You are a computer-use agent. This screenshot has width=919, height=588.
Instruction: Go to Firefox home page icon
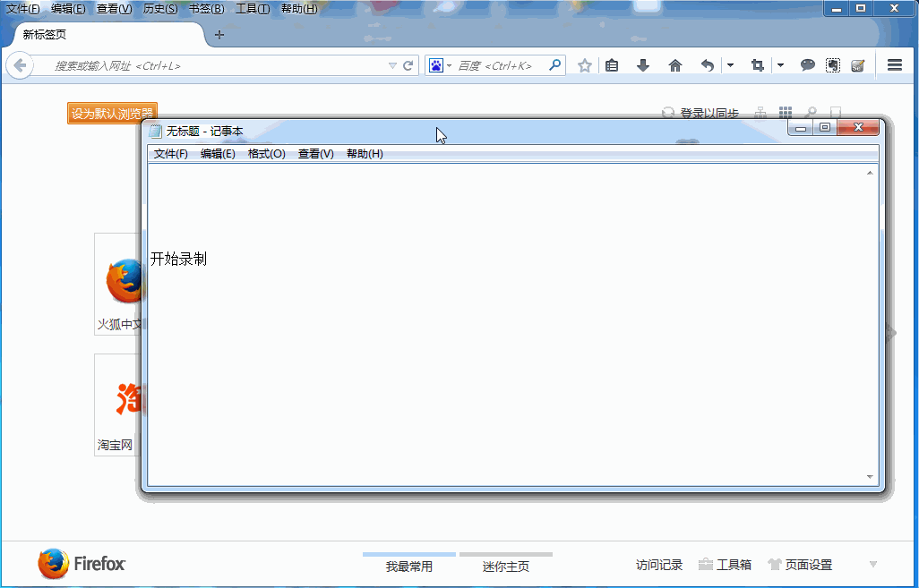(675, 65)
